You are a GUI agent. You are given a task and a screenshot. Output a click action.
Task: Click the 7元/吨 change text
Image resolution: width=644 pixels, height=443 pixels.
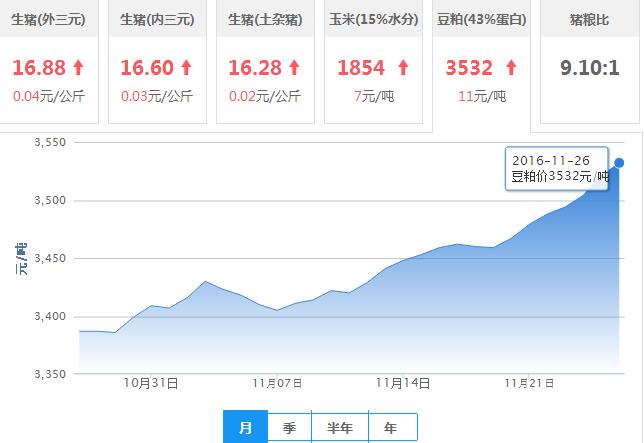[x=374, y=96]
